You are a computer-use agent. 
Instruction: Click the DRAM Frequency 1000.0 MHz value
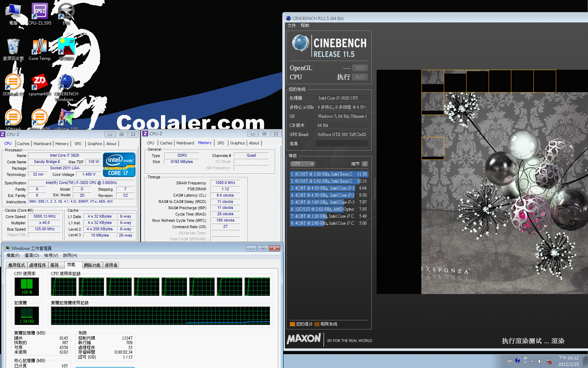coord(225,183)
